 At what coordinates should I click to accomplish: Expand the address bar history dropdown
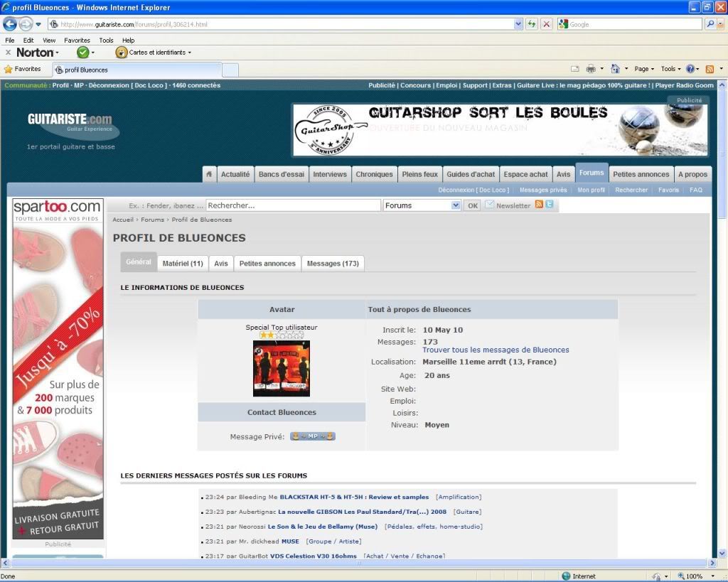tap(518, 24)
